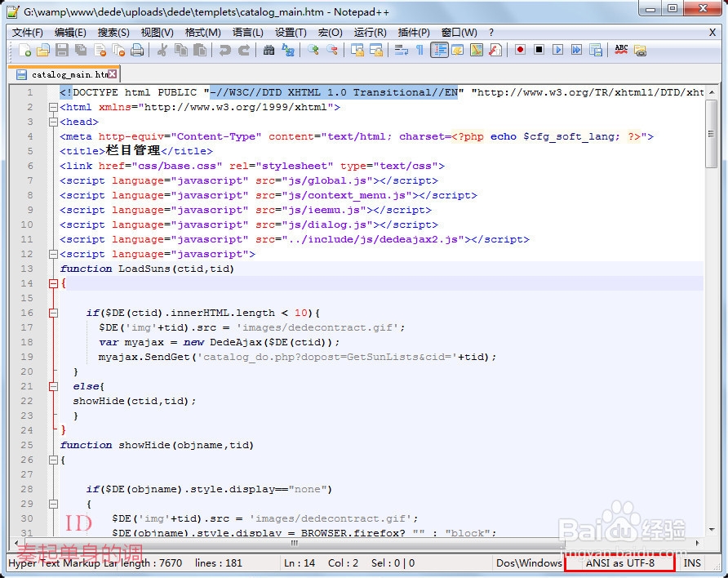The width and height of the screenshot is (728, 578).
Task: Close the current document via toolbar
Action: pos(100,50)
